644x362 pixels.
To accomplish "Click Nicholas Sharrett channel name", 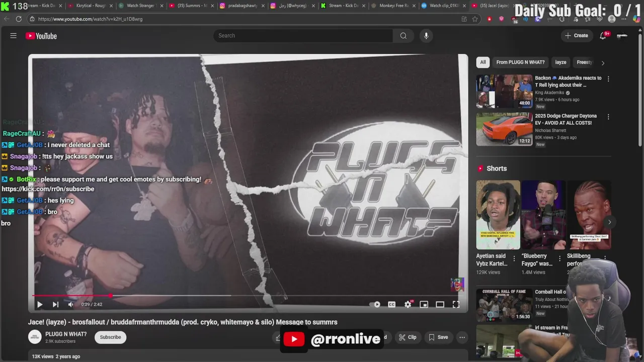I will (550, 131).
